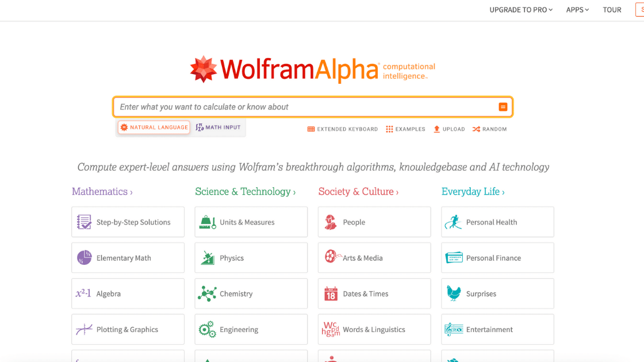This screenshot has height=362, width=644.
Task: Click the People portrait icon
Action: [x=330, y=222]
